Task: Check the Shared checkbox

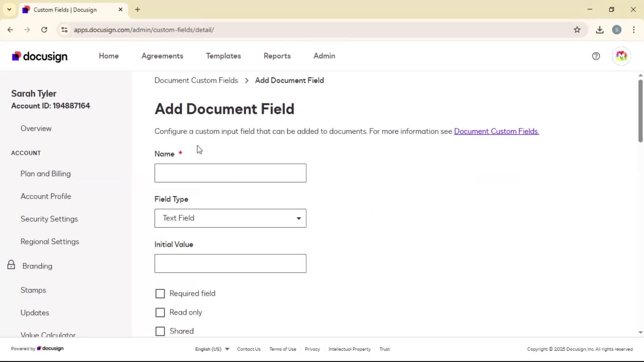Action: click(160, 331)
